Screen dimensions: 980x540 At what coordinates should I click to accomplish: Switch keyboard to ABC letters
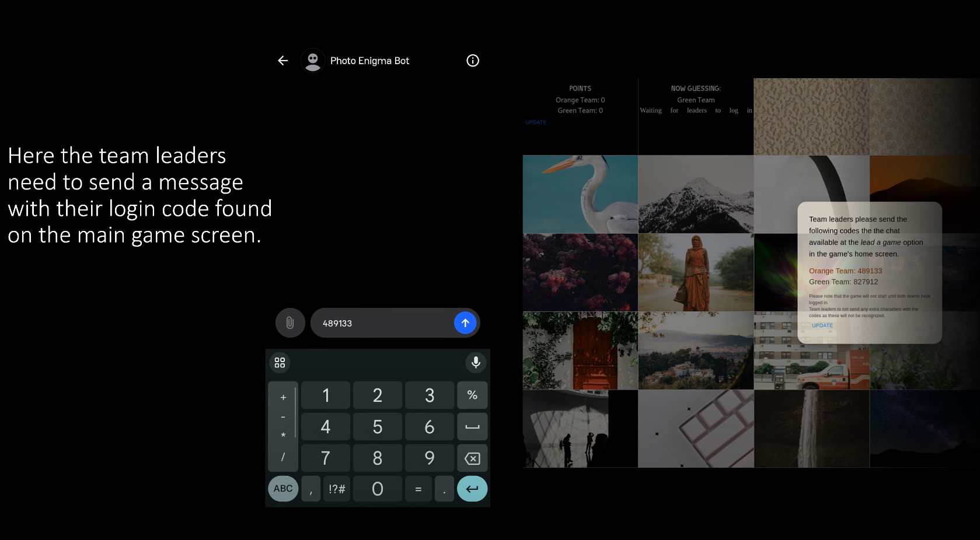point(283,489)
